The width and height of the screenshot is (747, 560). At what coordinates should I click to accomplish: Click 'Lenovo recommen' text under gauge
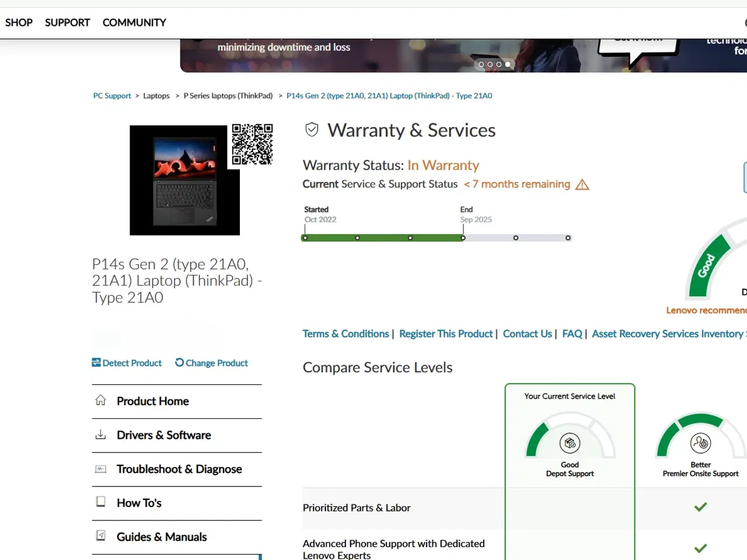(x=707, y=310)
